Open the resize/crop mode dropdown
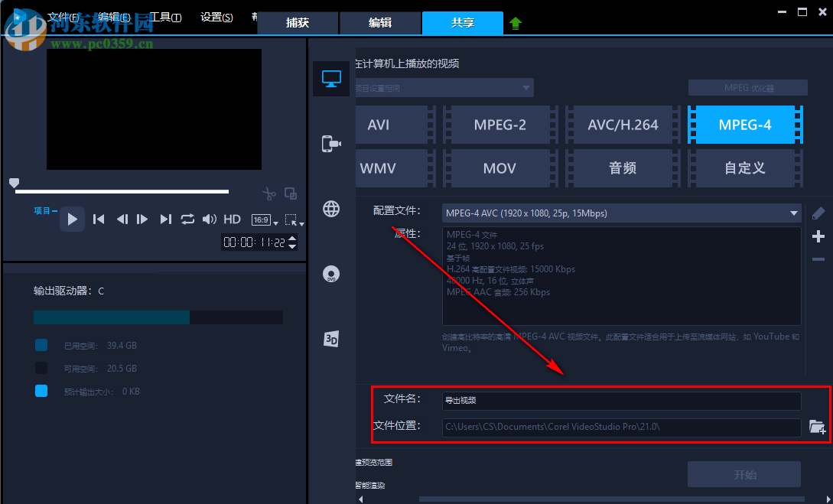The image size is (833, 504). [294, 219]
